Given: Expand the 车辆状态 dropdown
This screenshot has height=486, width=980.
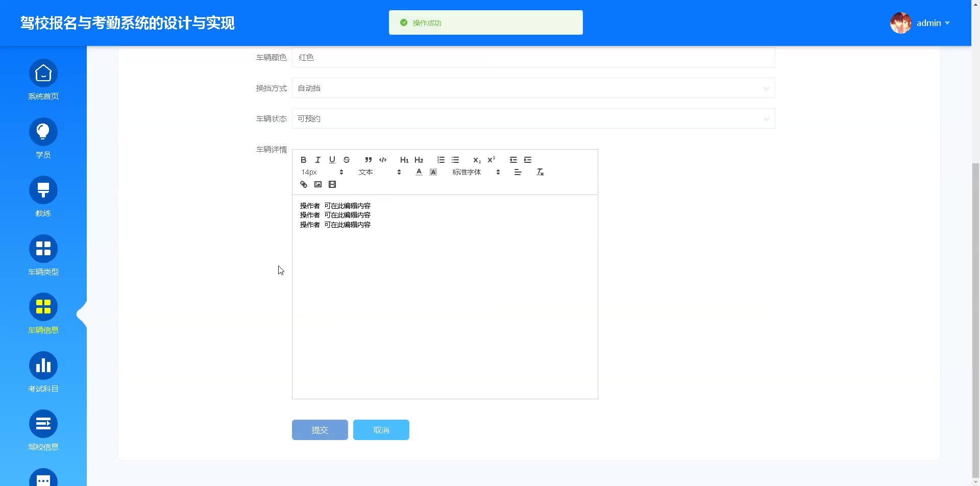Looking at the screenshot, I should coord(533,118).
